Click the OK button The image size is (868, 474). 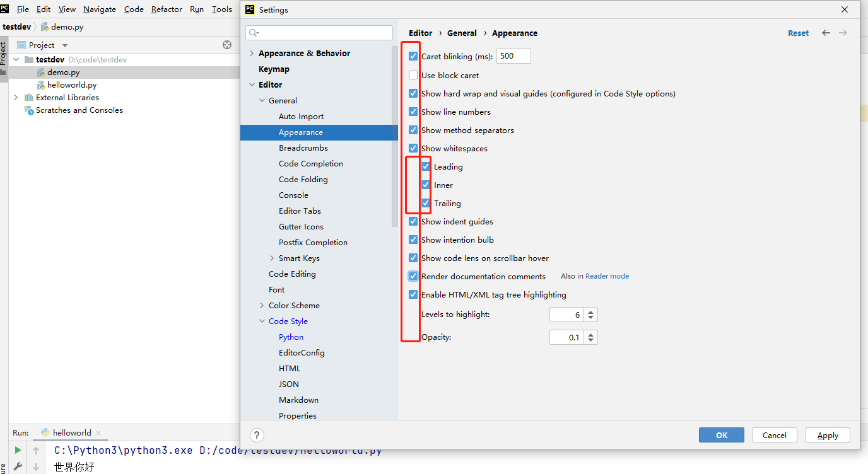(722, 435)
